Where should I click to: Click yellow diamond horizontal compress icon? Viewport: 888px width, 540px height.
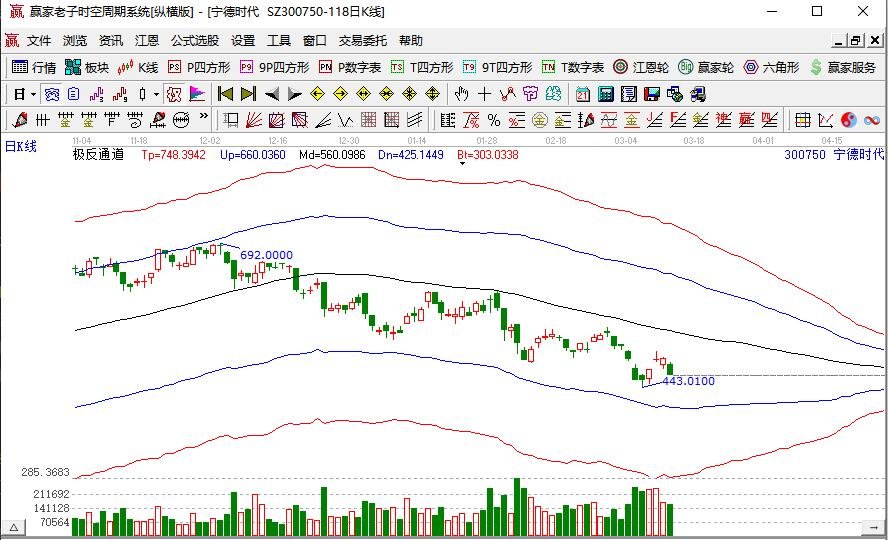386,94
